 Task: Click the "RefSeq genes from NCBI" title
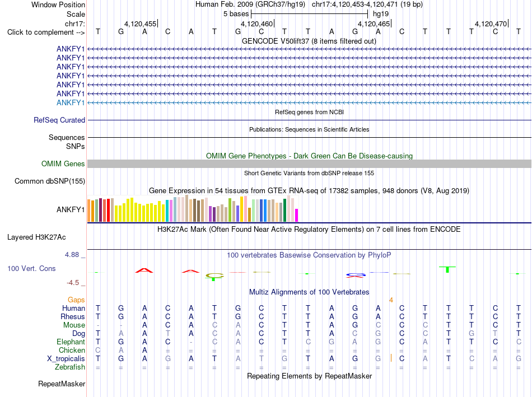point(309,112)
